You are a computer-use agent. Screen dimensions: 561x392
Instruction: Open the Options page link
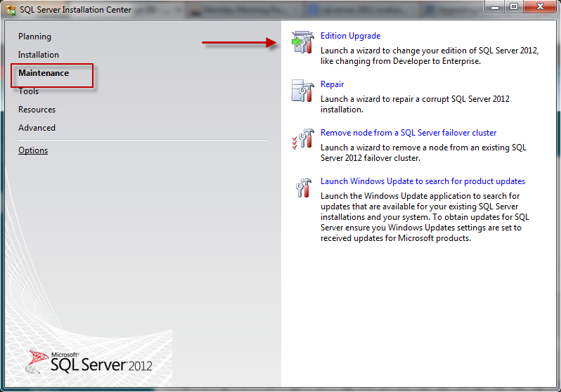tap(33, 150)
